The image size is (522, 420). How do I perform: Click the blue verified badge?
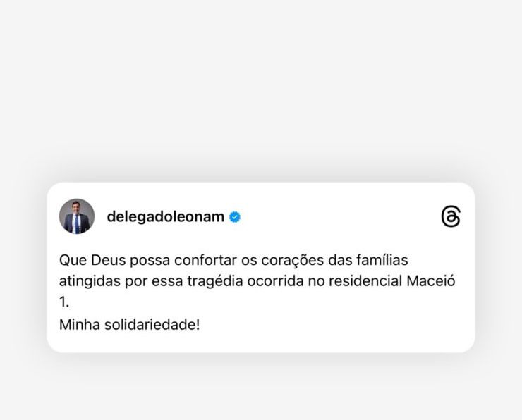point(235,217)
